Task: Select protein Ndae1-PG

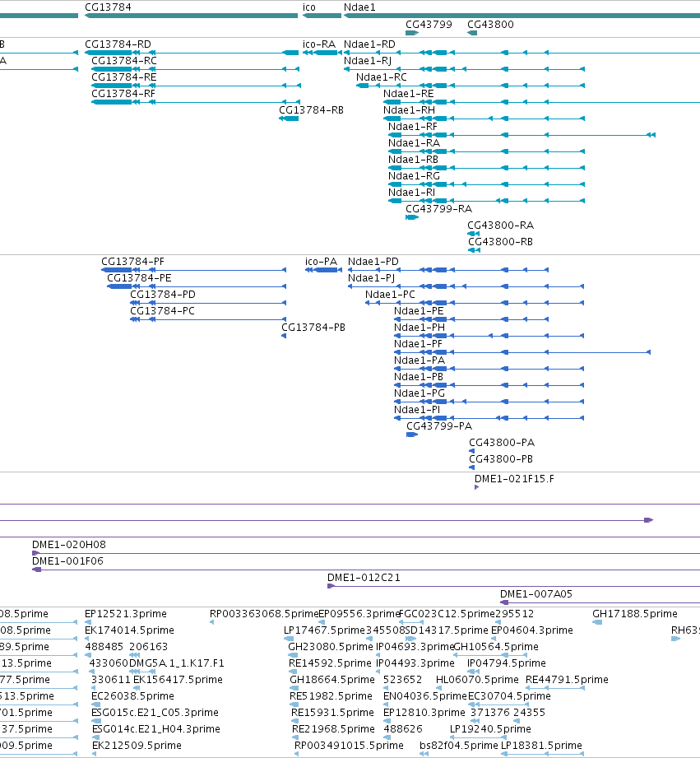Action: 489,402
